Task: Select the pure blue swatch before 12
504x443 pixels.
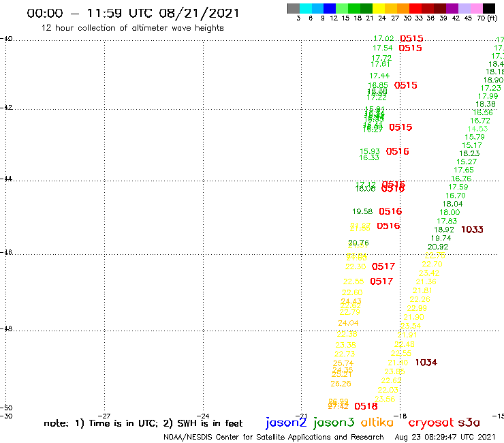Action: 330,8
